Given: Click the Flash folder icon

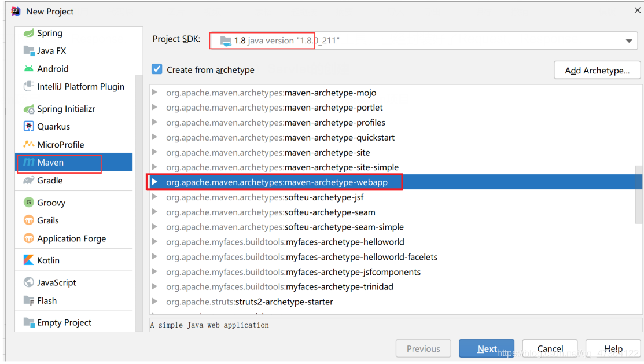Looking at the screenshot, I should coord(29,301).
